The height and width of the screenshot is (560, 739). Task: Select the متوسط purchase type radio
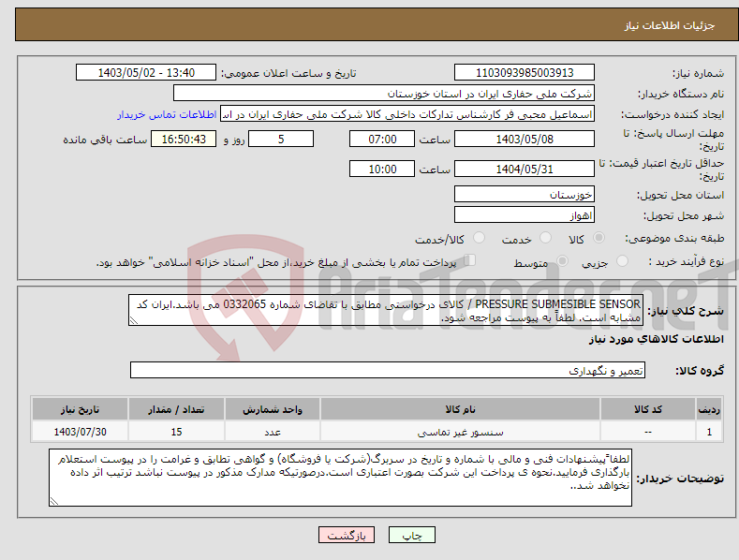click(x=562, y=261)
